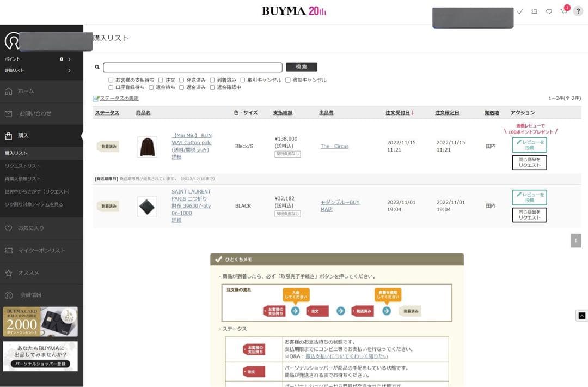Click the BUYMA 20th logo

[x=294, y=11]
